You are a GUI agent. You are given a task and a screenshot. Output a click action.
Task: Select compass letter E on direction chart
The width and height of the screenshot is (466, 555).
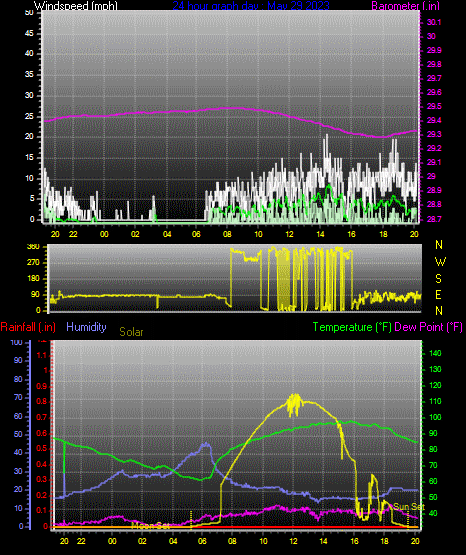tap(438, 295)
